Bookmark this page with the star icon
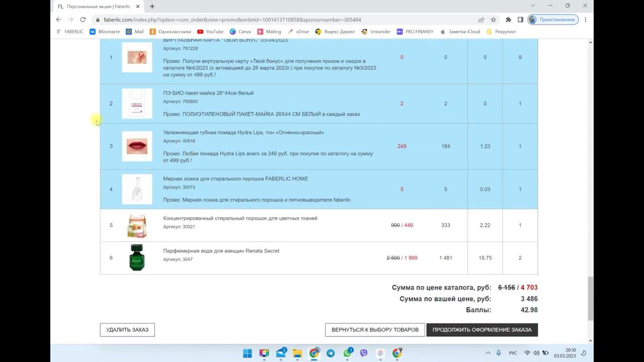This screenshot has height=362, width=644. pos(494,20)
